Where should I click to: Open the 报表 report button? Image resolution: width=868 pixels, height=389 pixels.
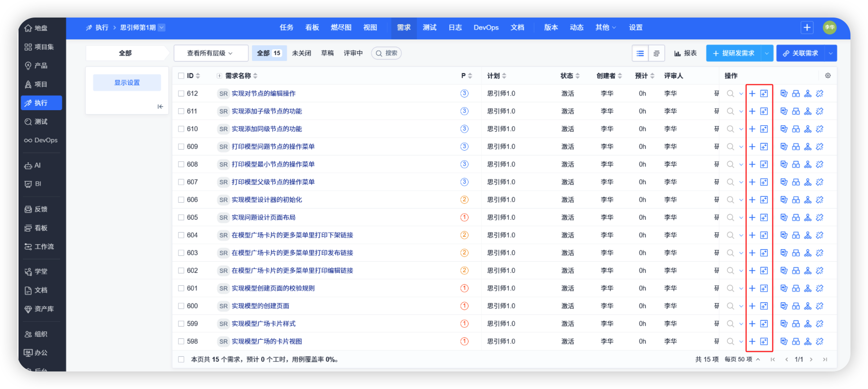[685, 53]
